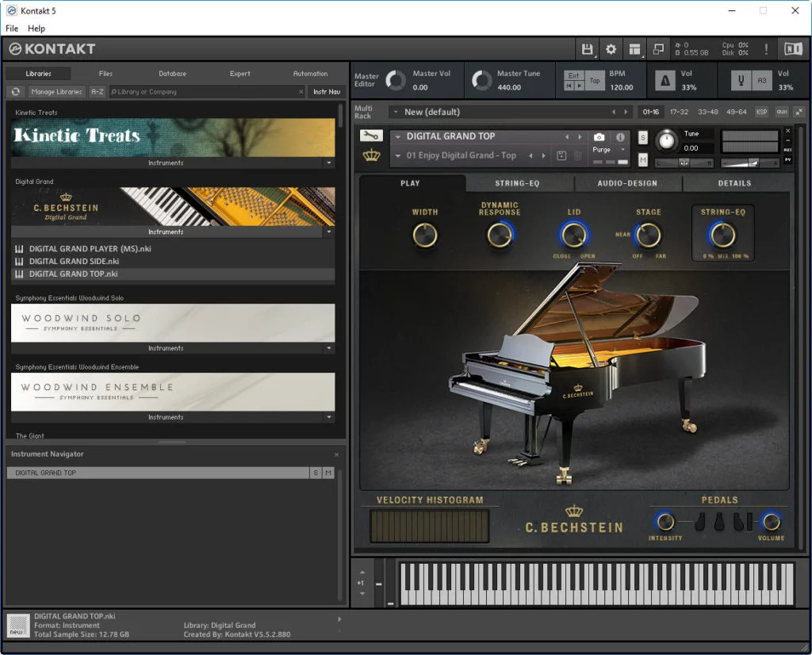This screenshot has height=655, width=812.
Task: Open the Purge dropdown menu
Action: [623, 150]
